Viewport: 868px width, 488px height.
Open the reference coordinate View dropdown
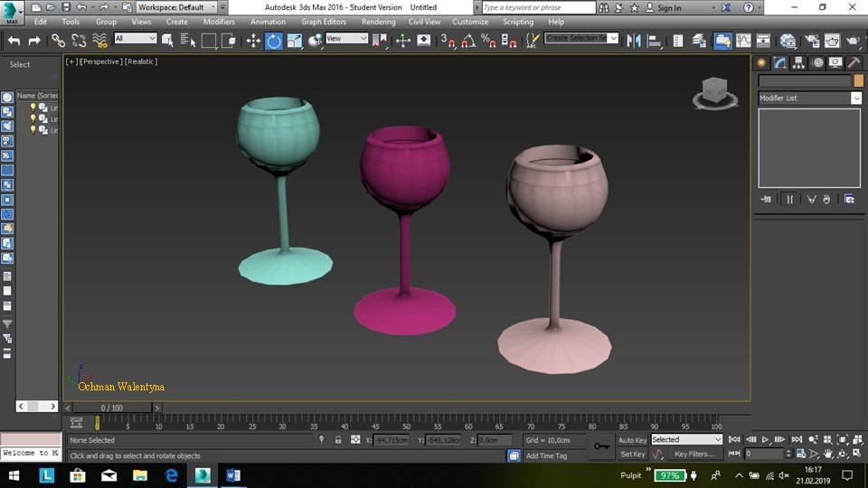[x=347, y=39]
